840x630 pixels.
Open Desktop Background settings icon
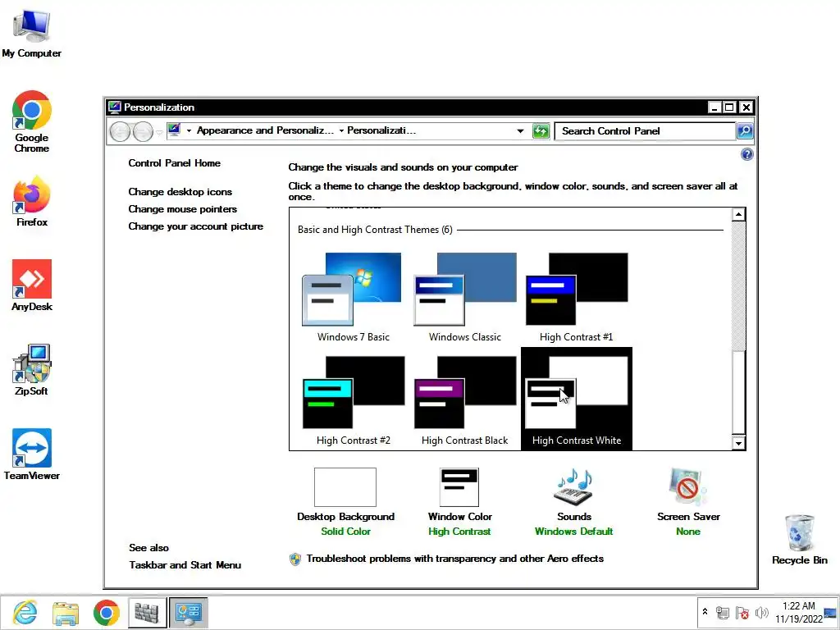345,487
